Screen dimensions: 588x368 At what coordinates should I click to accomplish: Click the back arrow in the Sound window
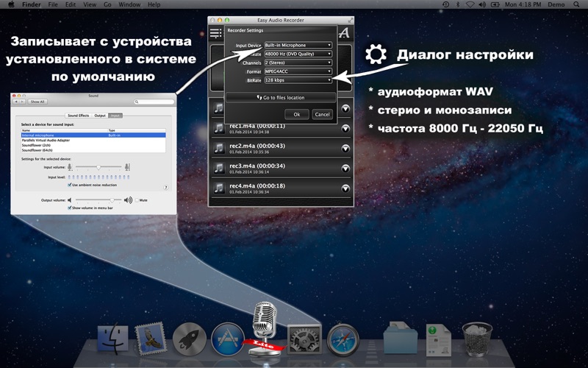pos(16,102)
